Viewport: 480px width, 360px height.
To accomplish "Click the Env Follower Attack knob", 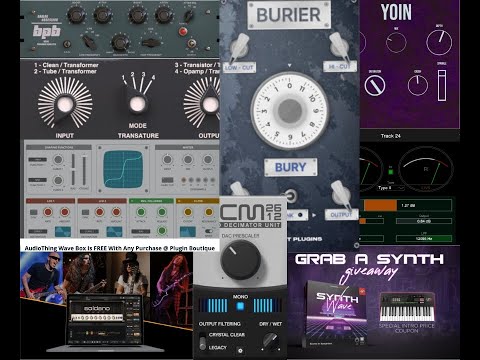I will 141,212.
